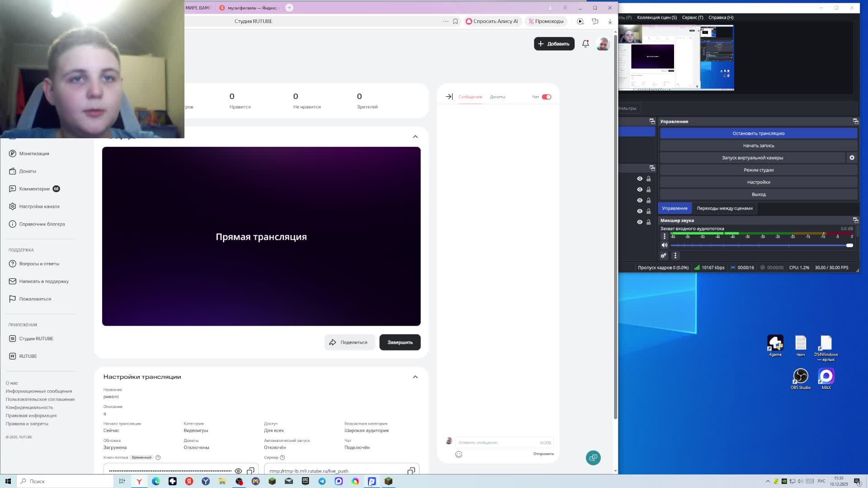The image size is (868, 488).
Task: Click Остановить трансляцию in OBS
Action: [x=758, y=133]
